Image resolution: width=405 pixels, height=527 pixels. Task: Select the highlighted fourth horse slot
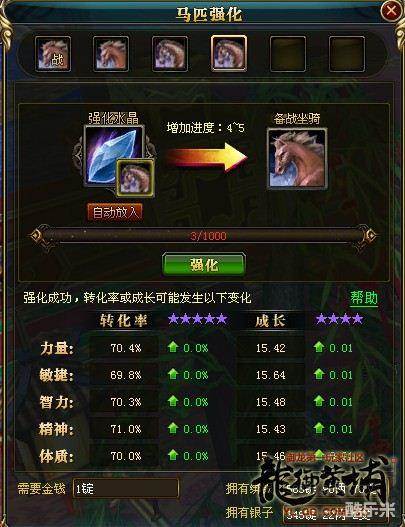(x=229, y=54)
